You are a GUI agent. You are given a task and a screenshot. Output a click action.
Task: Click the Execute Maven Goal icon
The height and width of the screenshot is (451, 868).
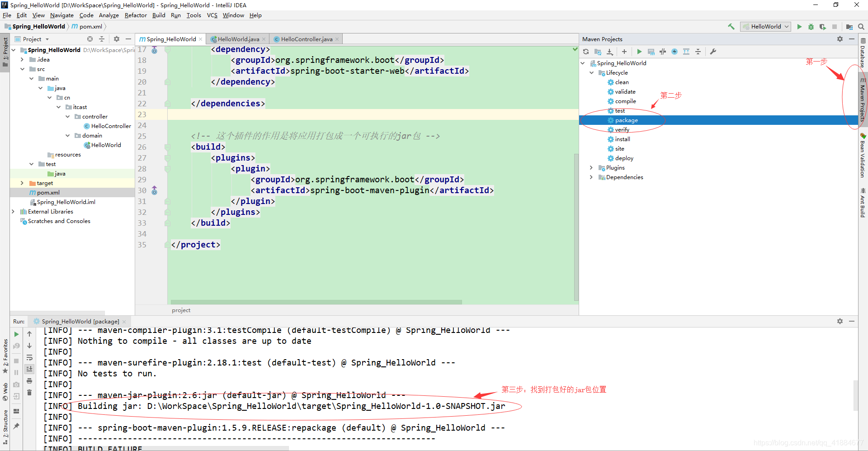[x=651, y=52]
